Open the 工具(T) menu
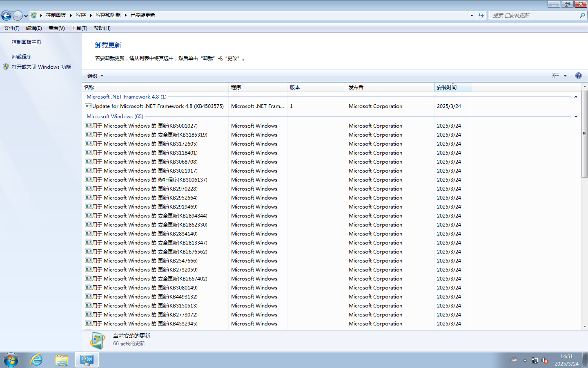 tap(79, 28)
